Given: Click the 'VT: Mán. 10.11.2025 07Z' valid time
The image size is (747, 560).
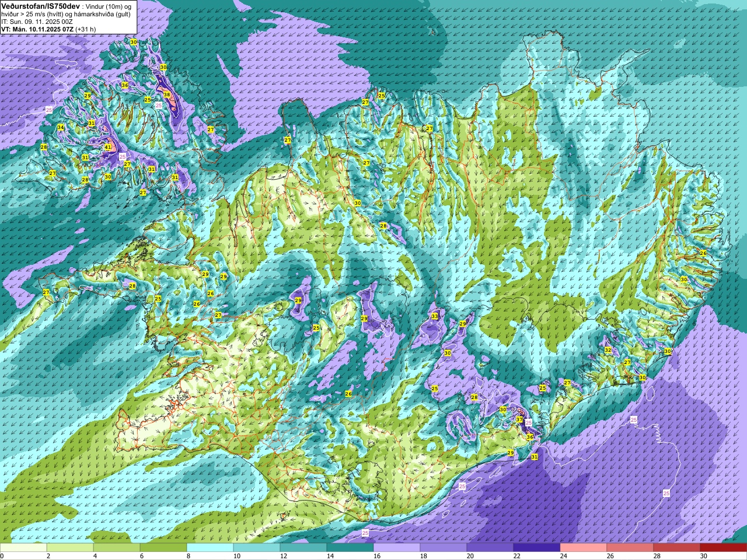Looking at the screenshot, I should coord(37,29).
